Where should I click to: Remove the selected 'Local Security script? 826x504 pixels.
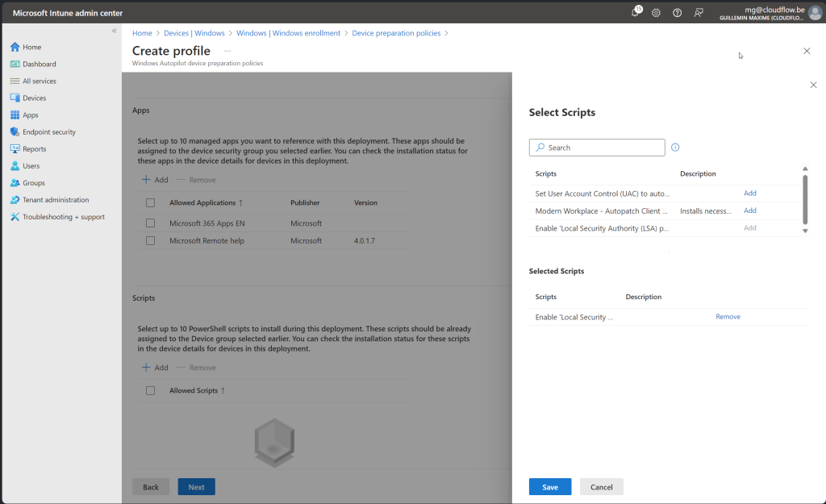728,317
